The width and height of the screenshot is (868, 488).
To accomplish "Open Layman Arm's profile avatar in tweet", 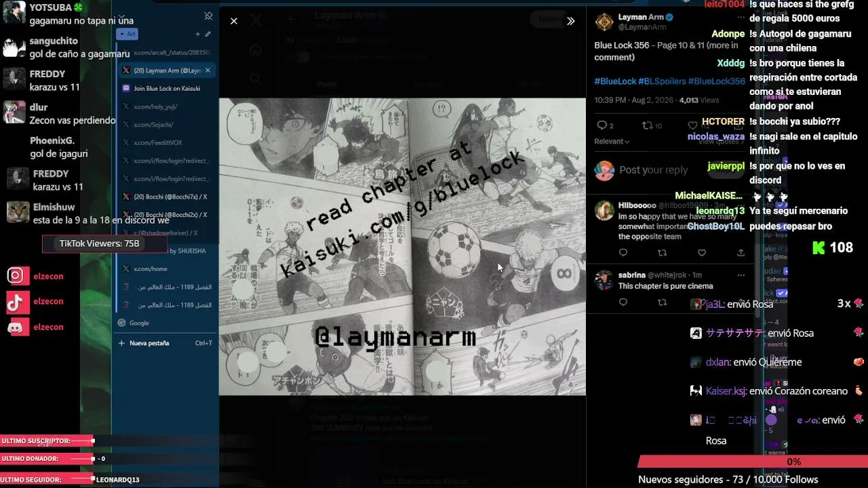I will pyautogui.click(x=604, y=22).
